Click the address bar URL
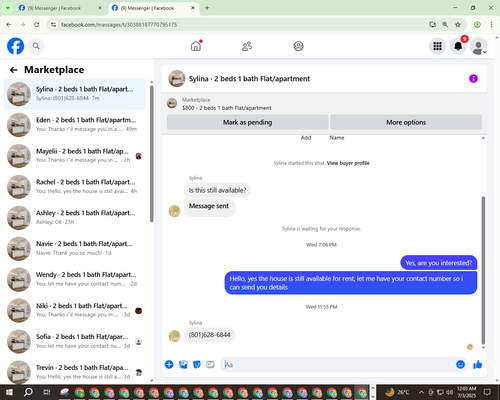The height and width of the screenshot is (400, 500). tap(119, 25)
